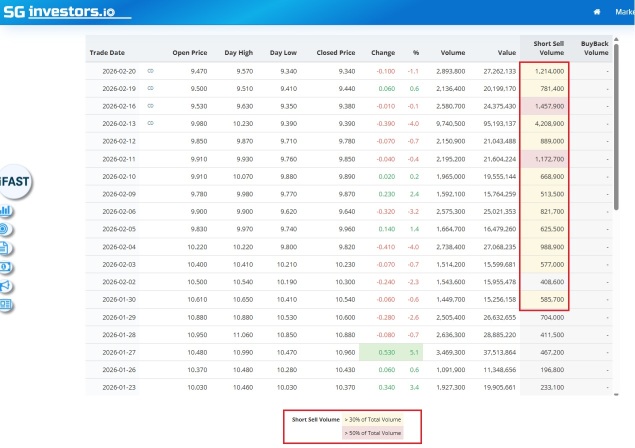Click the >50% of Total Volume legend swatch
This screenshot has height=448, width=635.
pyautogui.click(x=373, y=433)
